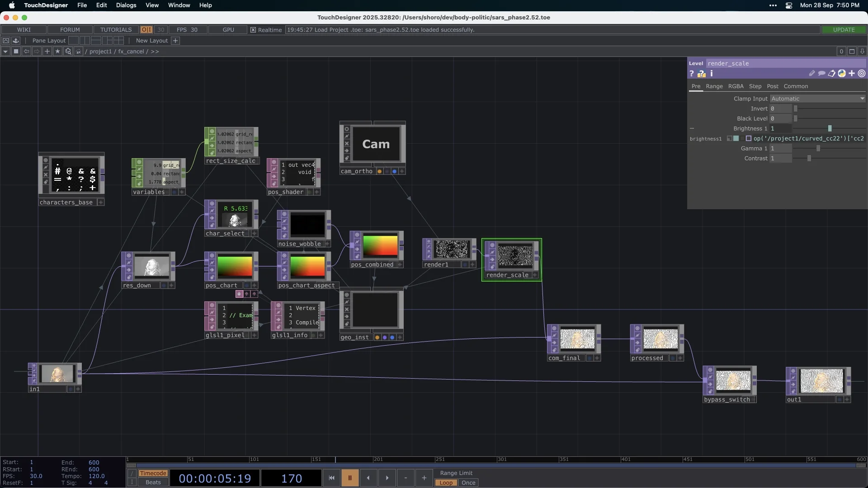Image resolution: width=868 pixels, height=488 pixels.
Task: Click the UPDATE button
Action: pos(844,30)
